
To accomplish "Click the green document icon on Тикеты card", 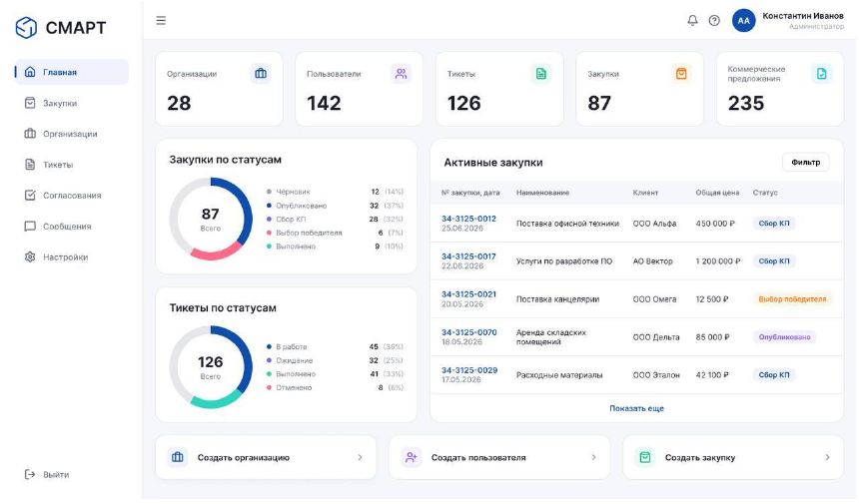I will (542, 73).
